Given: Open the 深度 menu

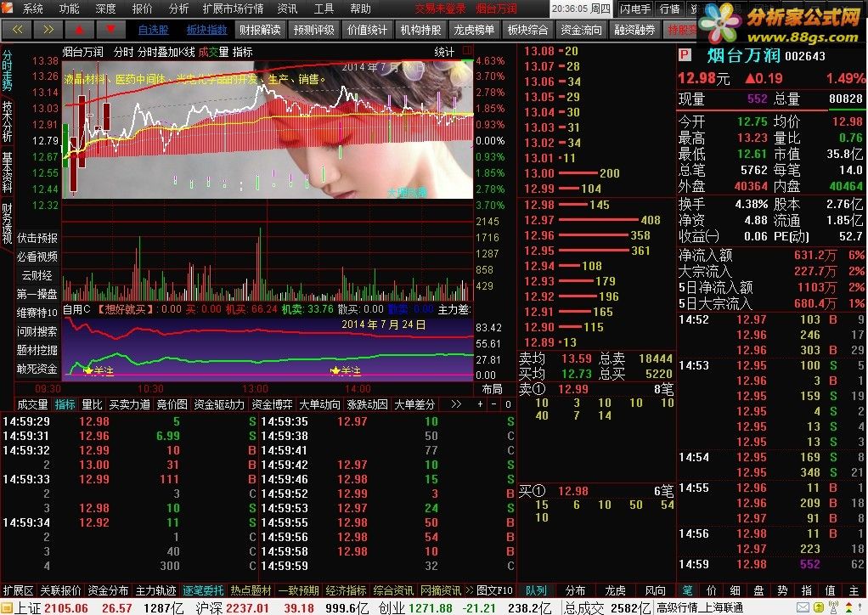Looking at the screenshot, I should (105, 8).
